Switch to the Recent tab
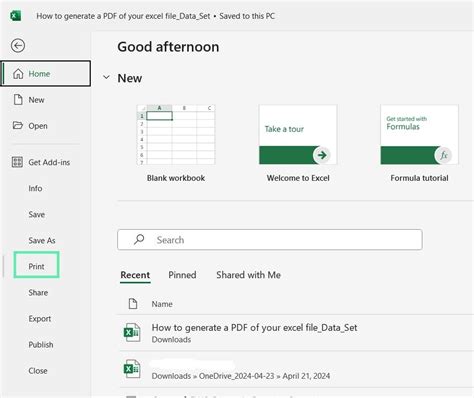The width and height of the screenshot is (474, 398). click(x=135, y=275)
